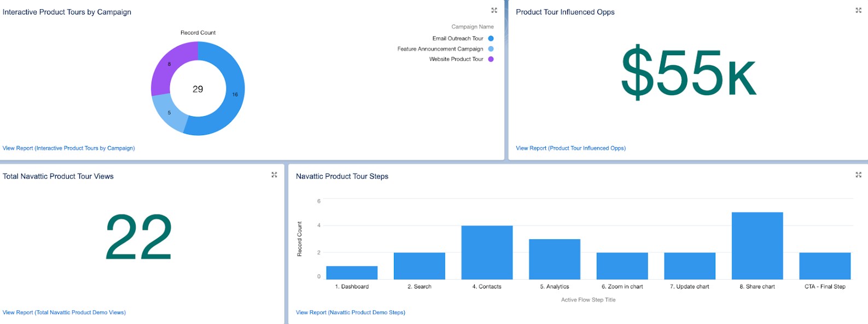
Task: Click the 1. Dashboard bar
Action: click(352, 273)
